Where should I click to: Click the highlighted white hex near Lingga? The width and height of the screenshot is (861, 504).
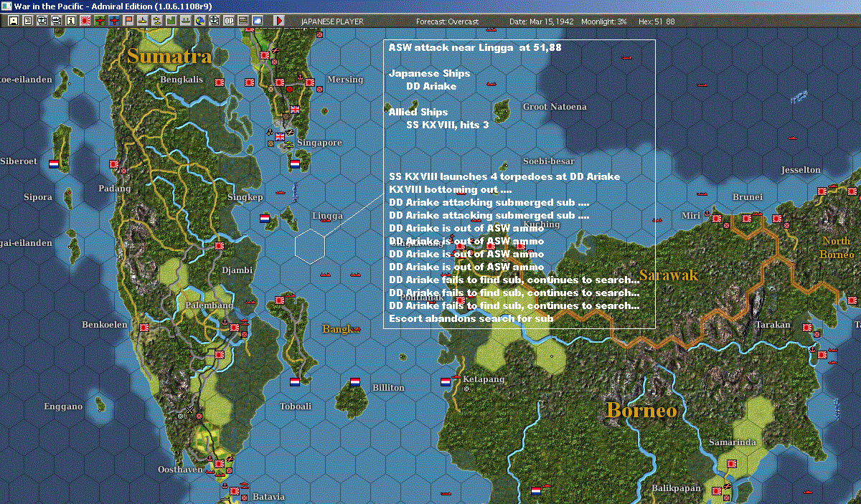coord(310,245)
